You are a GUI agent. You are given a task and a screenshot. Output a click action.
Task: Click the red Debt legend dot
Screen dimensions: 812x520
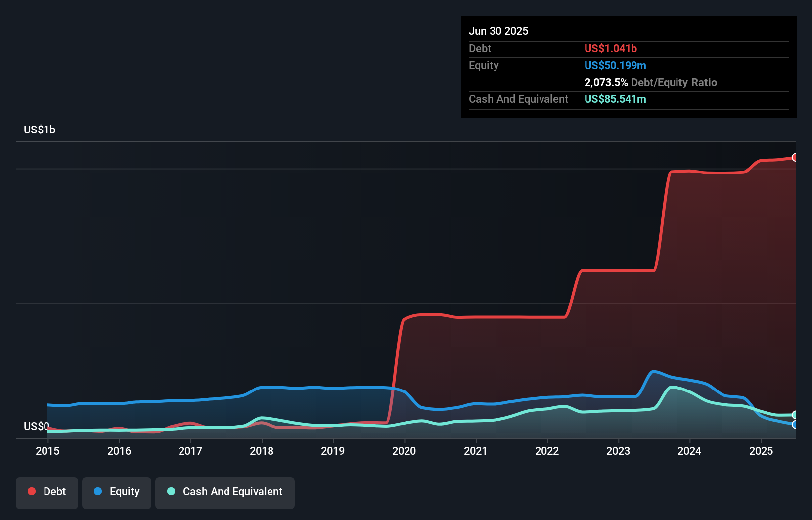point(31,491)
